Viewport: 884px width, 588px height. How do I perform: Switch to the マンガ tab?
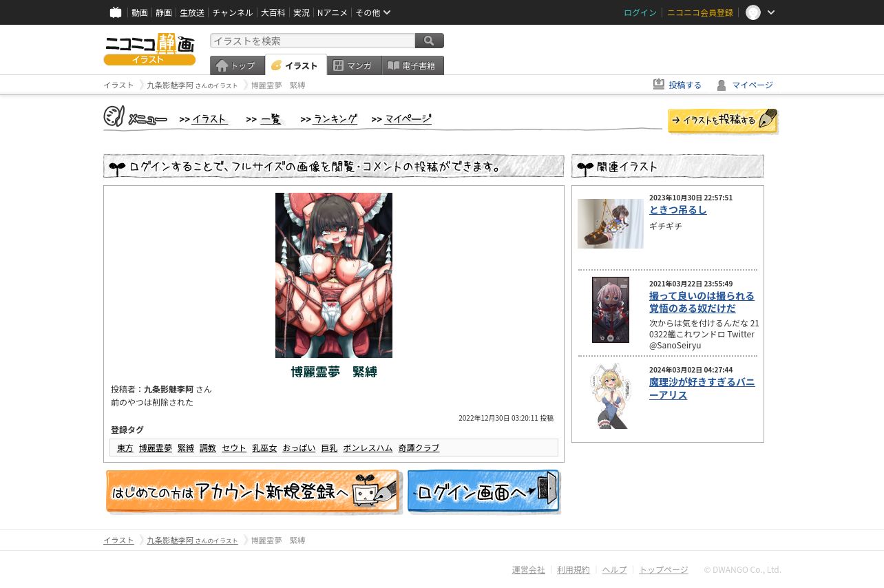355,65
